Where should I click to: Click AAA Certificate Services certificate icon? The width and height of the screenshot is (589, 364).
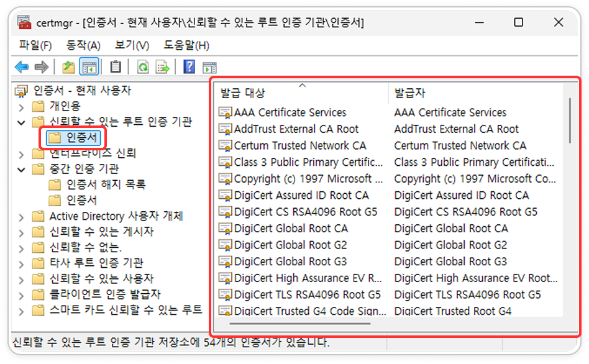225,112
